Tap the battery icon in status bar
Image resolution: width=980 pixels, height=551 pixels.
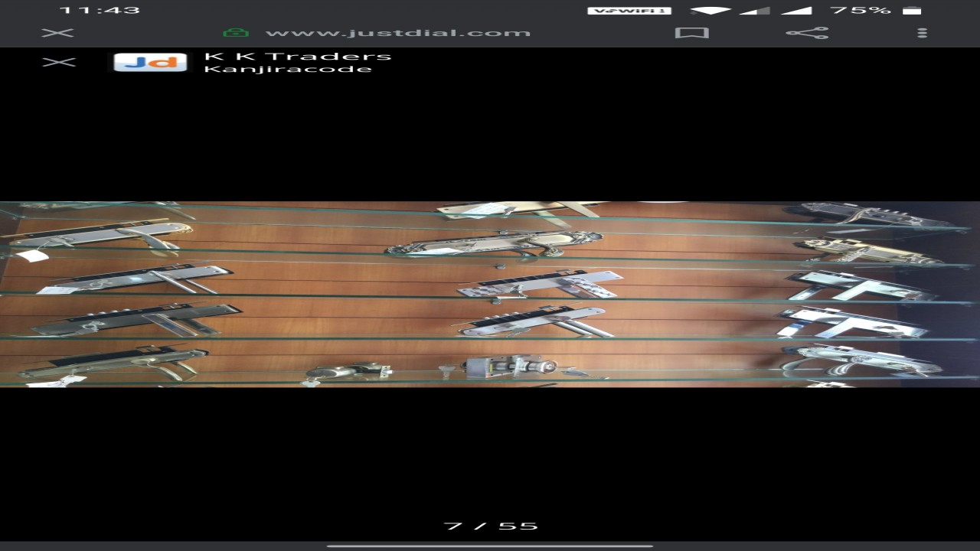912,10
